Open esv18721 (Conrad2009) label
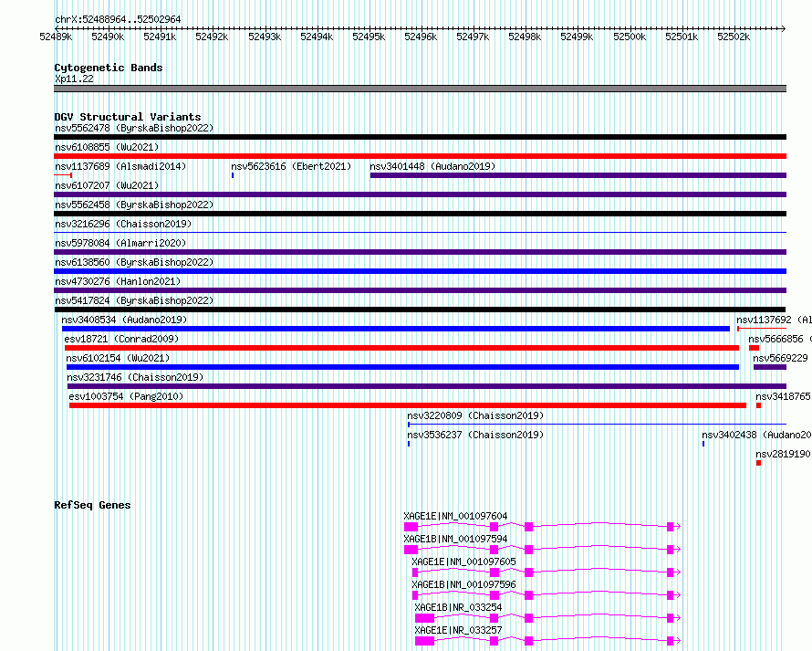The width and height of the screenshot is (812, 651). 121,339
